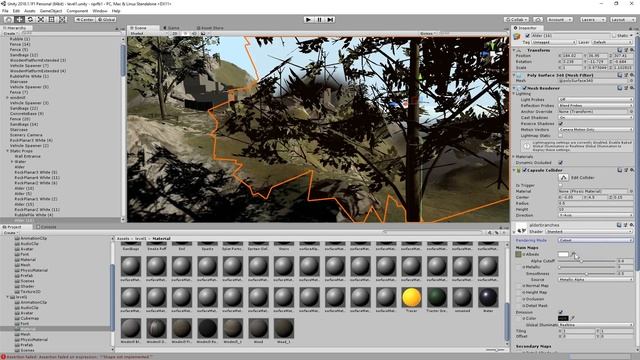
Task: Open the Mesh Filter component gear menu
Action: [631, 75]
